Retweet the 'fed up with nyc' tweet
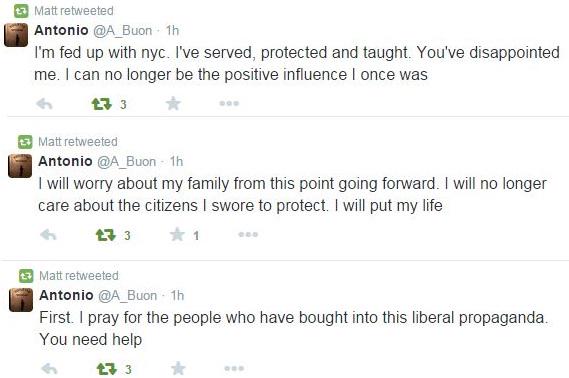 [101, 104]
